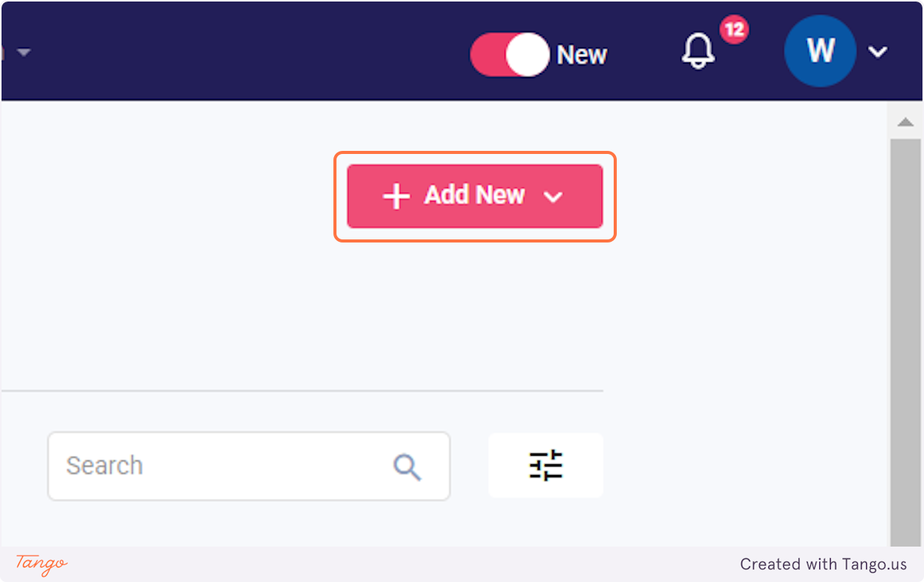
Task: Expand the user account menu chevron
Action: click(878, 52)
